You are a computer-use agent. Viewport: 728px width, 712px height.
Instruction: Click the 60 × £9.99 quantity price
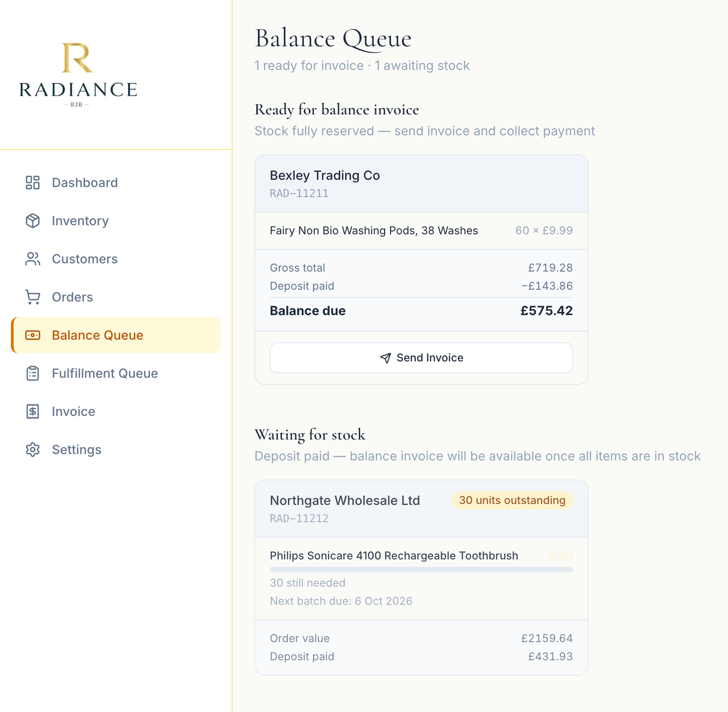click(x=544, y=231)
